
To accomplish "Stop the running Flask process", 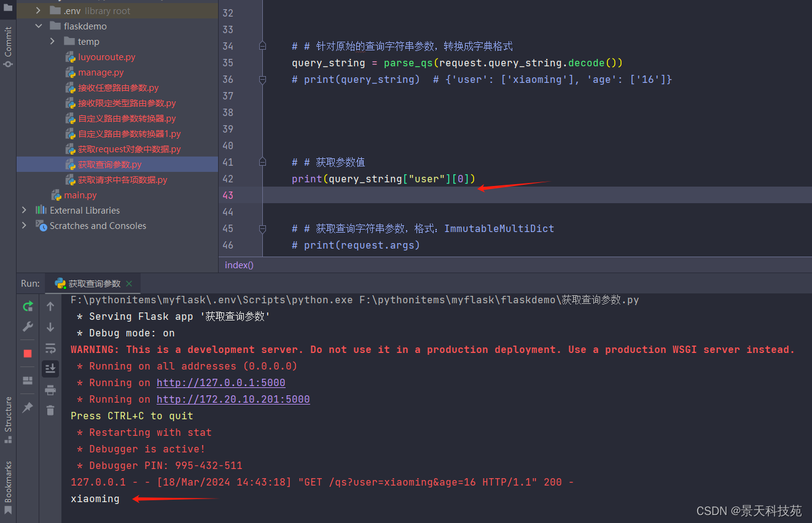I will tap(28, 354).
